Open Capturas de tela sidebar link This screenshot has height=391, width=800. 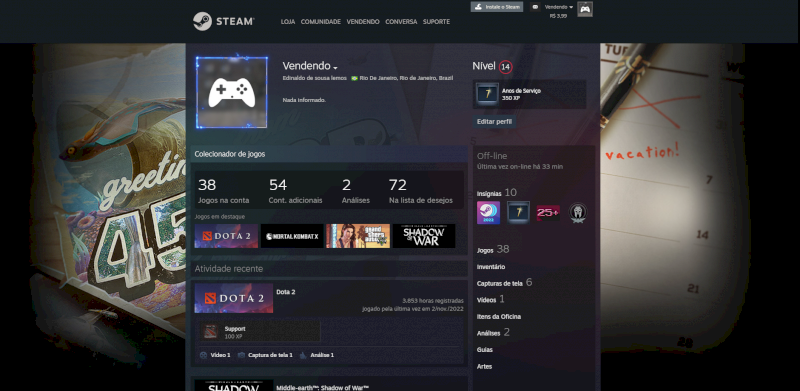click(504, 283)
